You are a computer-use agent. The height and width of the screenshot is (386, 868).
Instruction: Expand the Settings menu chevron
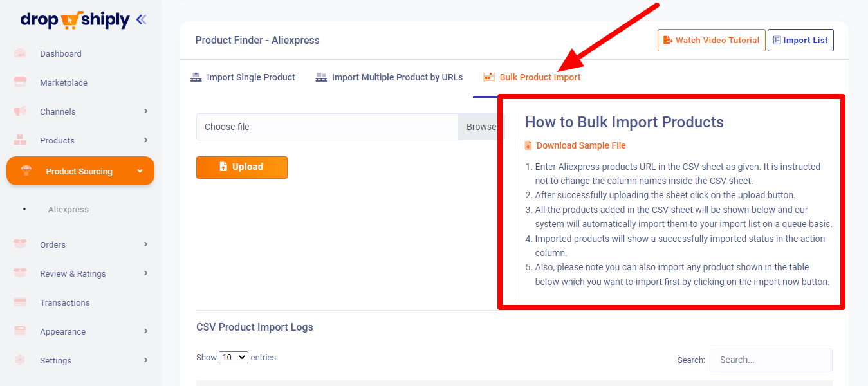[146, 360]
